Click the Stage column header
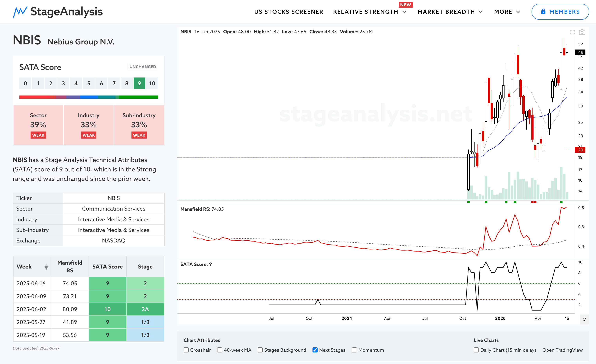 145,266
